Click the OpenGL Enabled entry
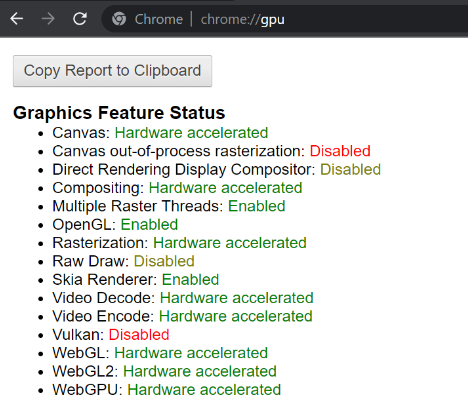This screenshot has width=468, height=406. click(115, 224)
